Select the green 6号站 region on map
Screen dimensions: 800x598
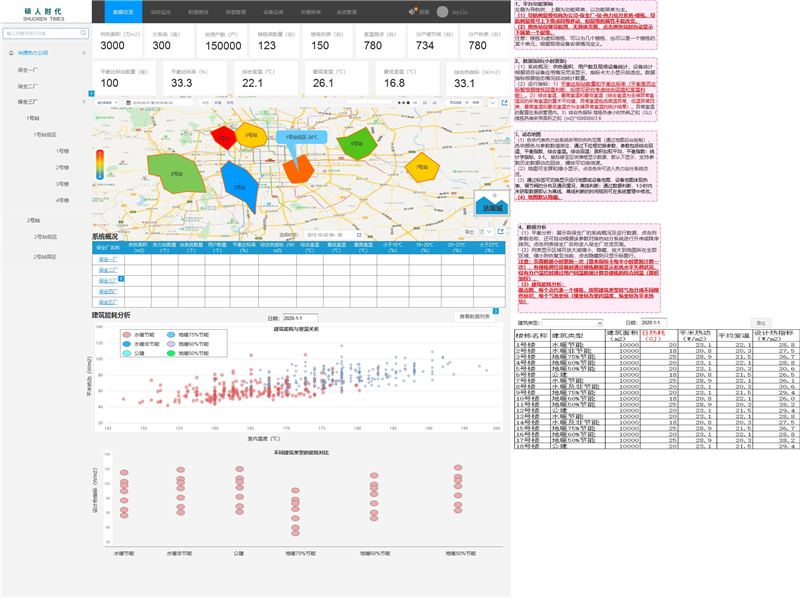coord(357,143)
